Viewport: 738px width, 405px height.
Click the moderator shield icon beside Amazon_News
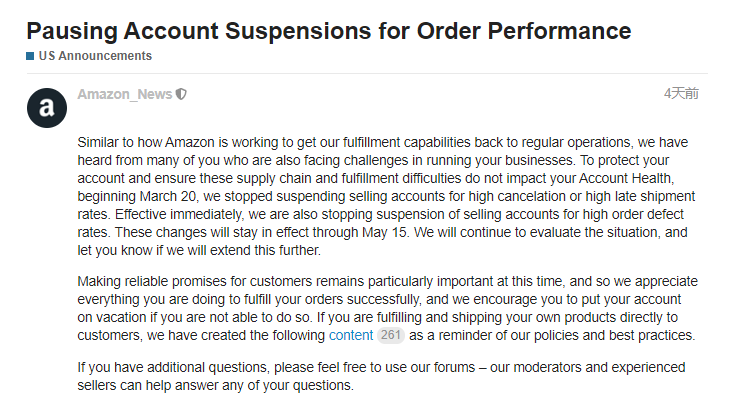click(181, 95)
